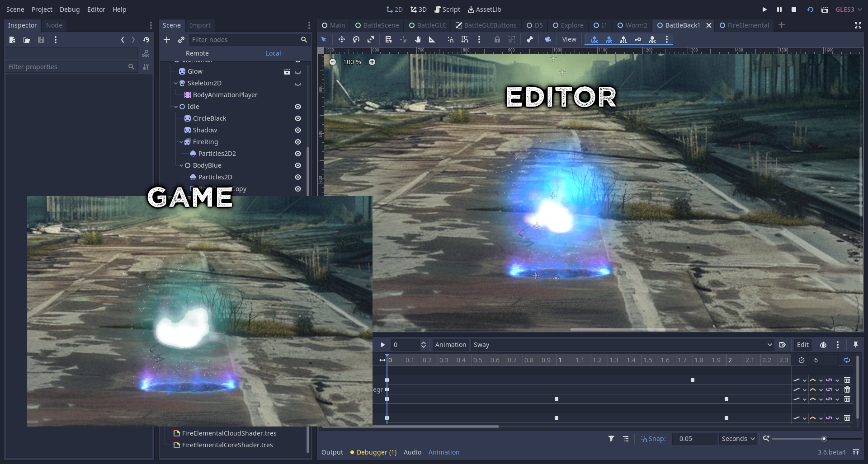The image size is (868, 464).
Task: Activate the Pan hand tool
Action: 418,40
